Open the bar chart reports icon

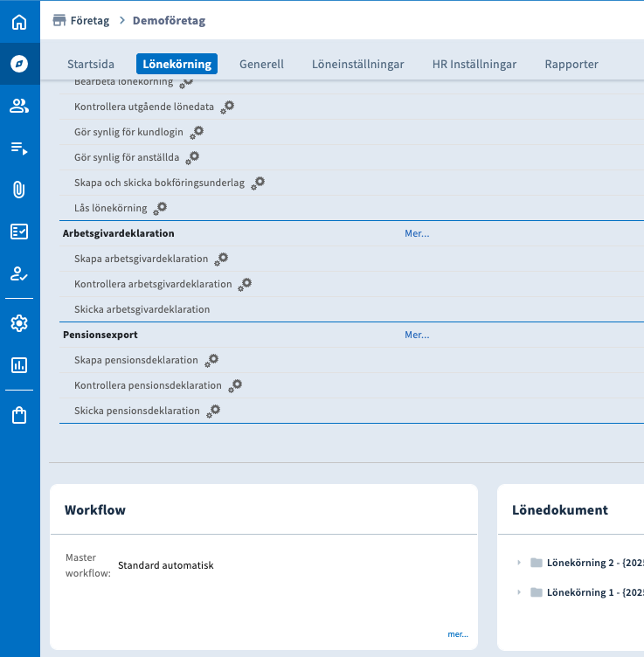19,365
